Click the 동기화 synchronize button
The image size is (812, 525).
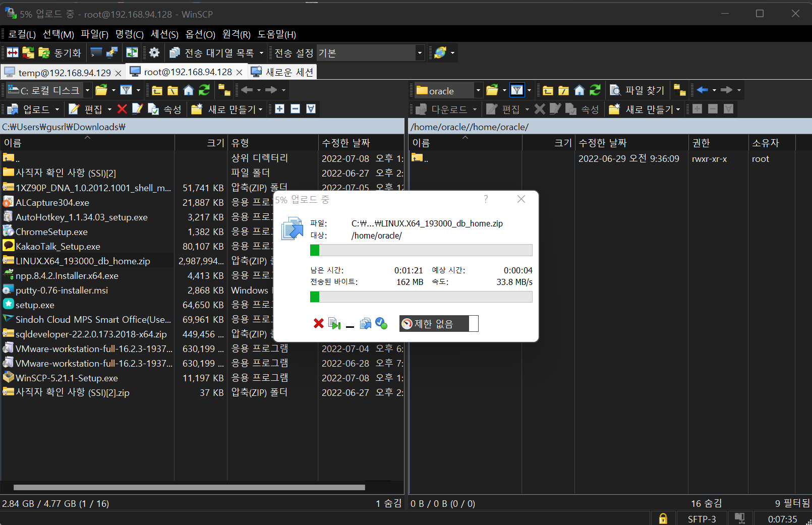tap(60, 52)
